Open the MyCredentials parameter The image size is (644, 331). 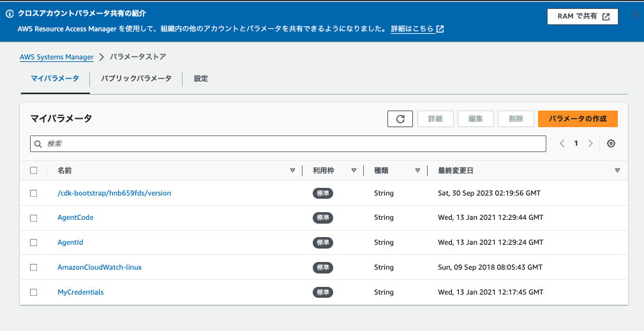[x=80, y=293]
